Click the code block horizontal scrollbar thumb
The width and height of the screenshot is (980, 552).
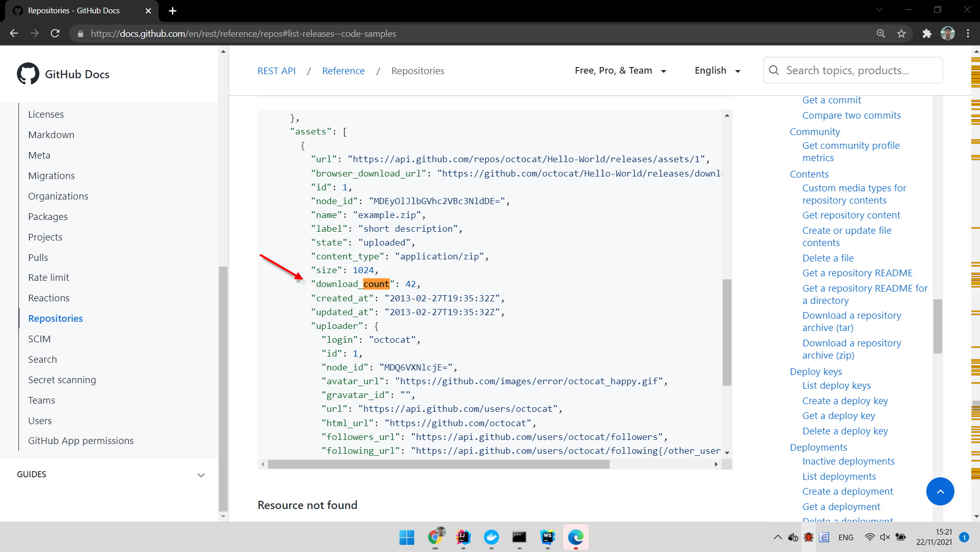click(439, 464)
